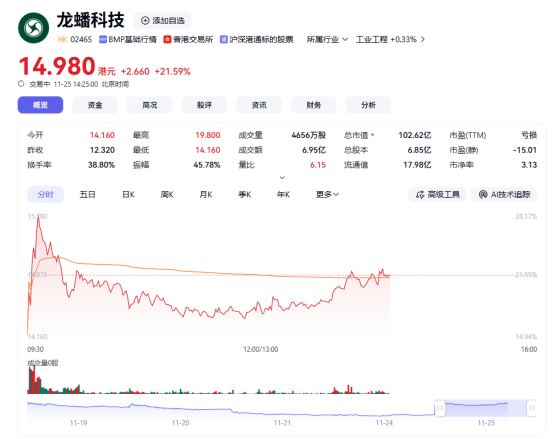Click the 振幅 value 45.78%
The height and width of the screenshot is (439, 554).
(x=207, y=165)
